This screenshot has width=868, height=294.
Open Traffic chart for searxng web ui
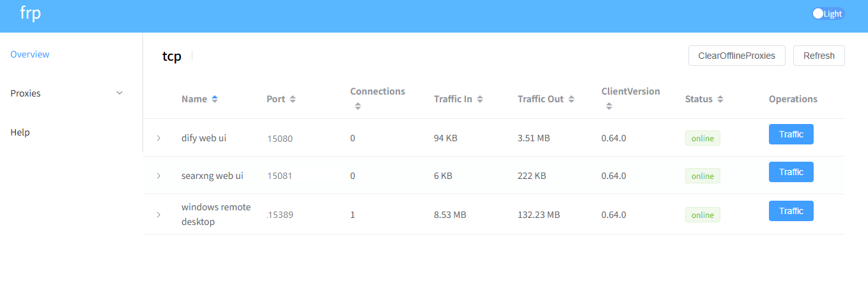pos(791,172)
